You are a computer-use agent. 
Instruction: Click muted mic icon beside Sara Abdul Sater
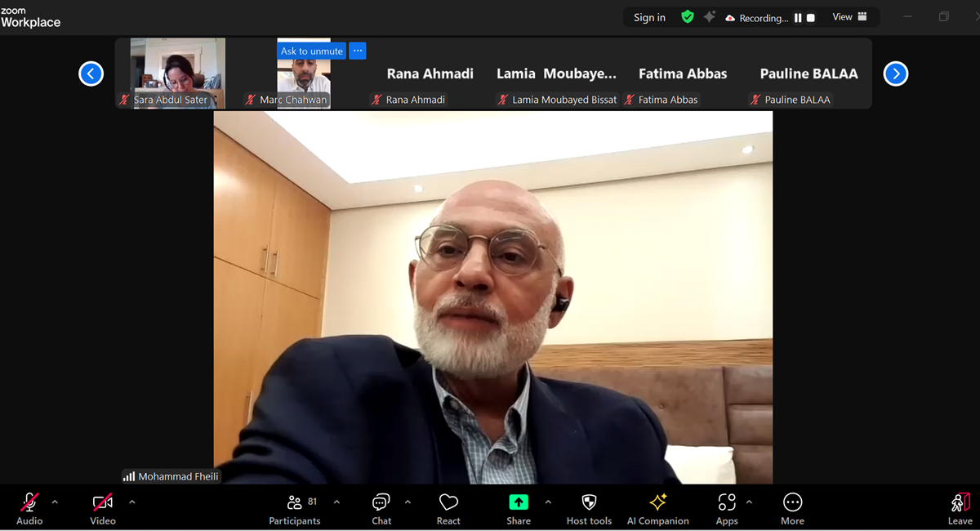(125, 100)
